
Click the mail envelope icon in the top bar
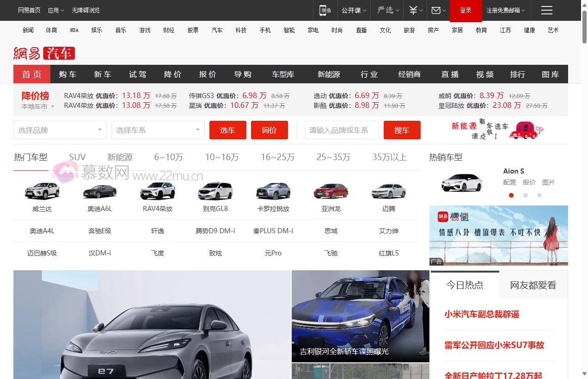435,10
